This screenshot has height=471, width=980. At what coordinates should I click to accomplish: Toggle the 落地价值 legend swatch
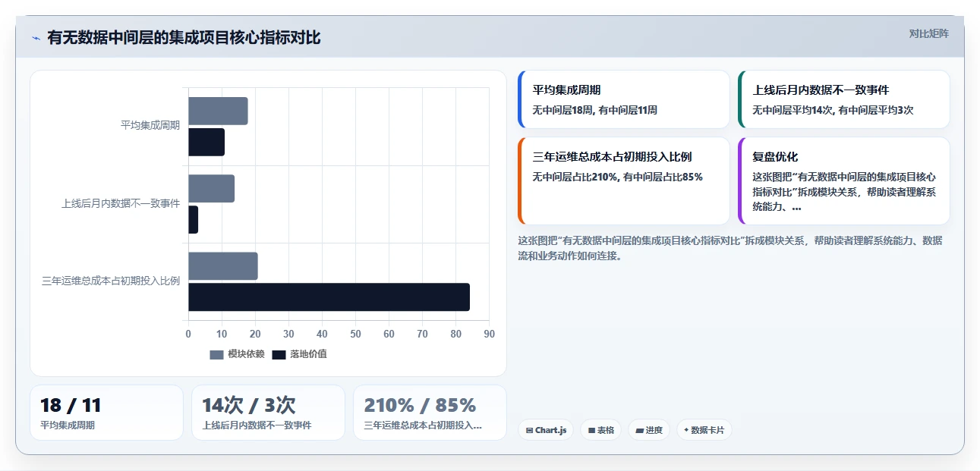tap(279, 354)
